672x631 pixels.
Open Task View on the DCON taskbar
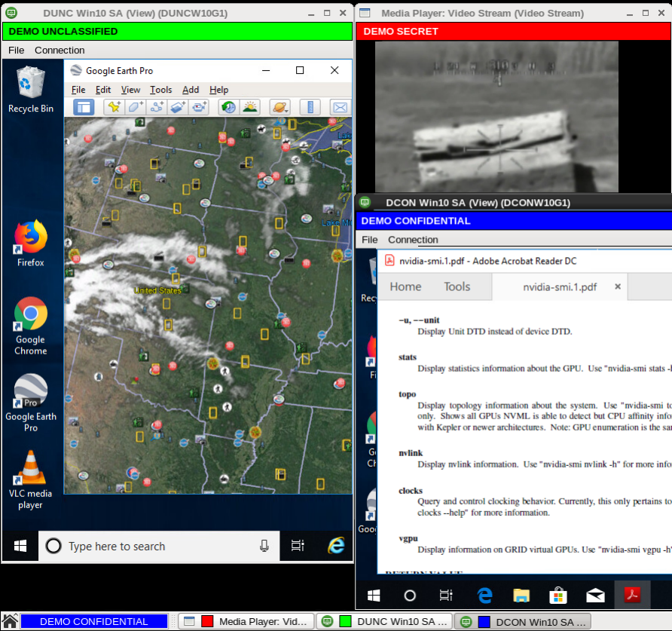coord(446,596)
